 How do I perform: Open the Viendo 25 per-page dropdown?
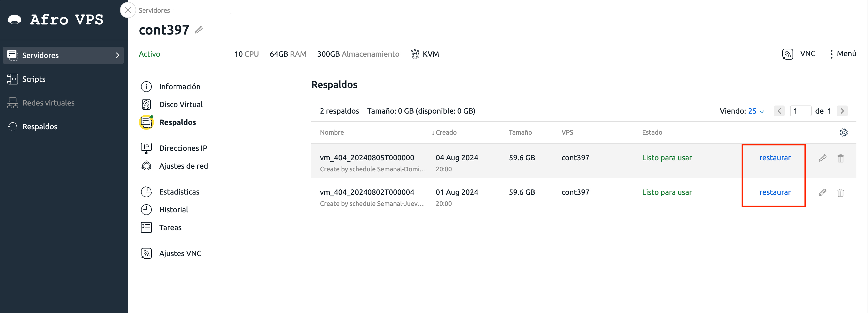756,111
